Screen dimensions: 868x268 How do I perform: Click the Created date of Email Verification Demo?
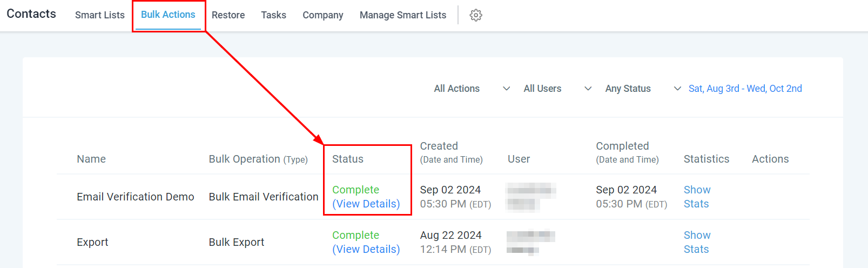pos(455,197)
